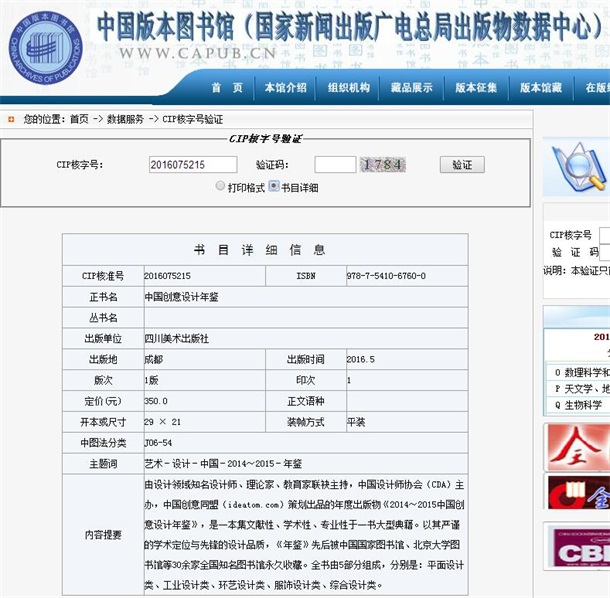Open the red calligraphy banner thumbnail
Screen dimensions: 610x598
(578, 448)
